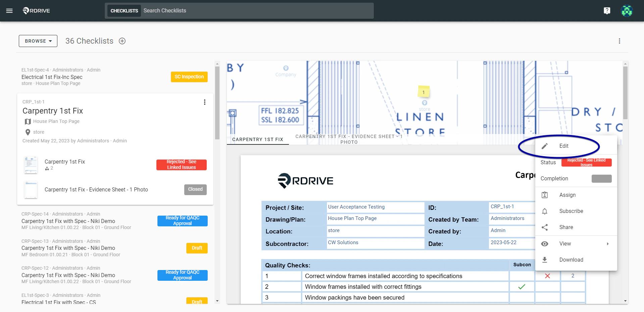Image resolution: width=644 pixels, height=312 pixels.
Task: Click the linked issues icon under Carpentry 1st Fix
Action: point(47,168)
